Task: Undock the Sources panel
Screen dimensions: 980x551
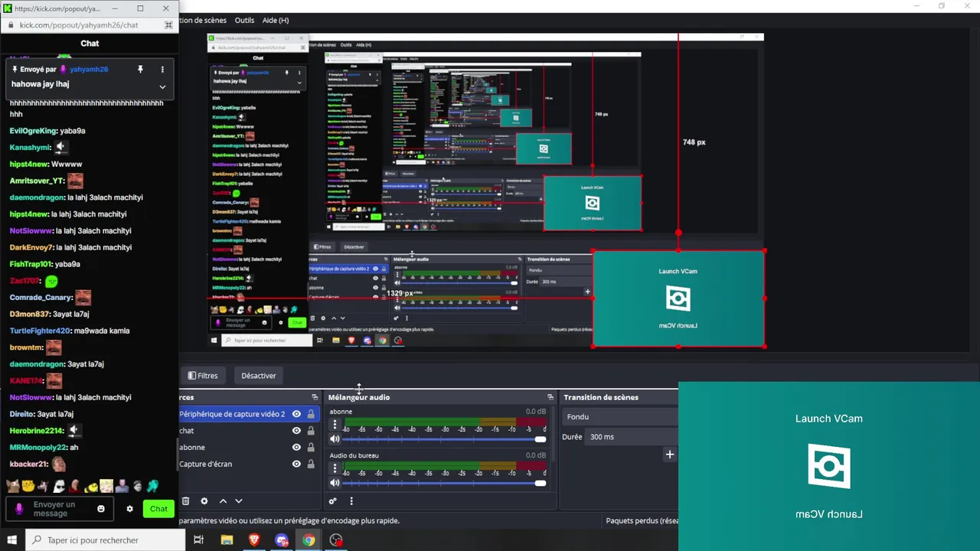Action: [315, 397]
